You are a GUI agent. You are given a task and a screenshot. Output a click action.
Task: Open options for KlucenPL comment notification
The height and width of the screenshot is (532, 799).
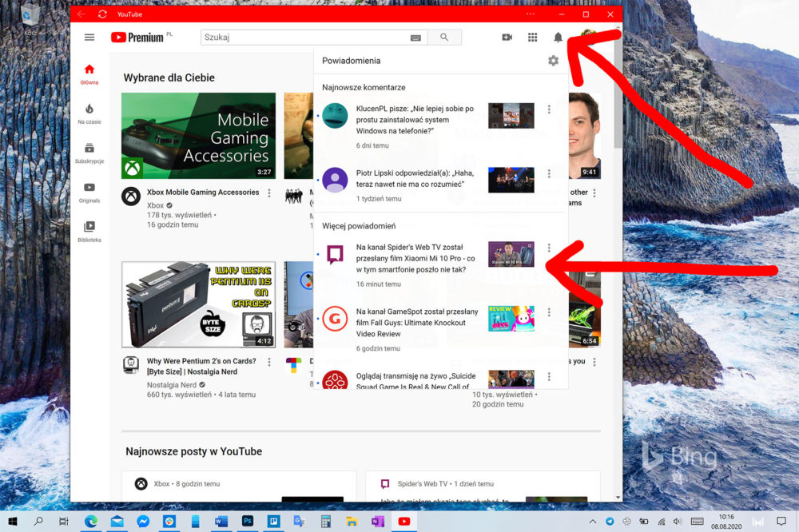point(549,109)
